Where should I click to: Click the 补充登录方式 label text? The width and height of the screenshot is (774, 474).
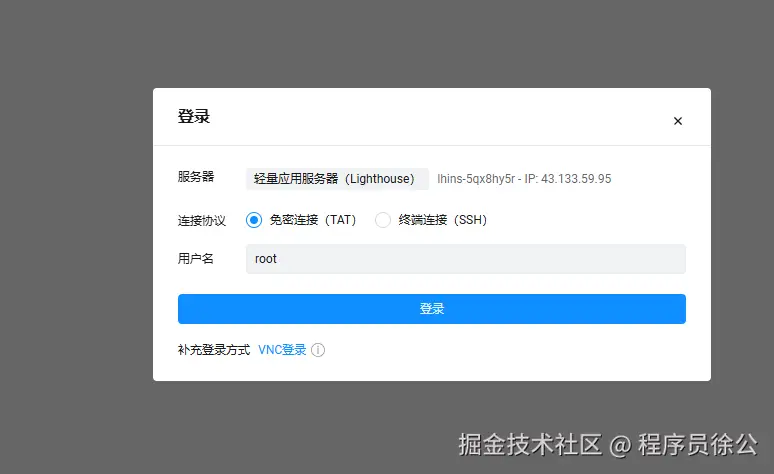point(214,350)
